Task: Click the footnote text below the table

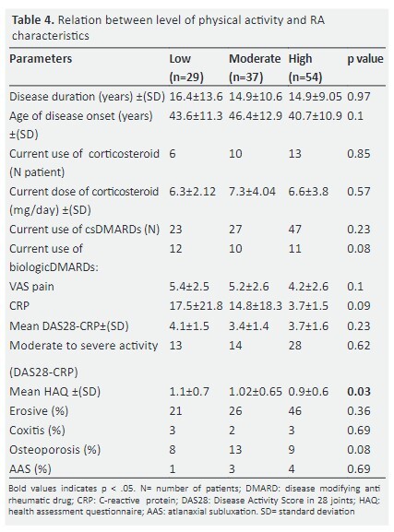Action: click(195, 500)
